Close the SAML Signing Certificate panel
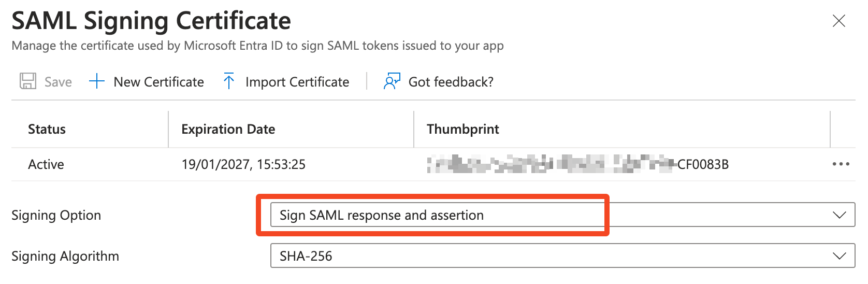This screenshot has height=284, width=868. click(838, 21)
